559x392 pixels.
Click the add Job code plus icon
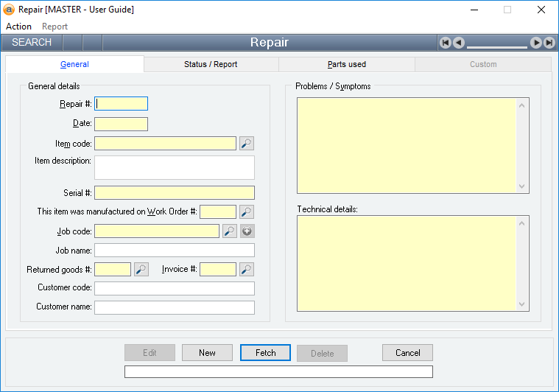247,231
